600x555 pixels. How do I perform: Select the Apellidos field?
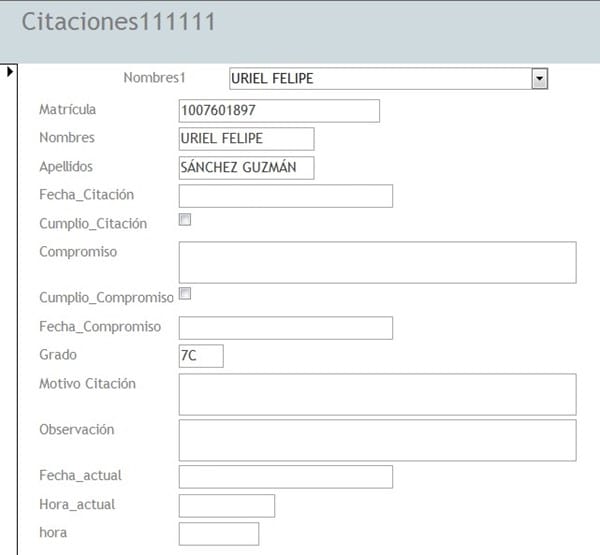[x=245, y=167]
